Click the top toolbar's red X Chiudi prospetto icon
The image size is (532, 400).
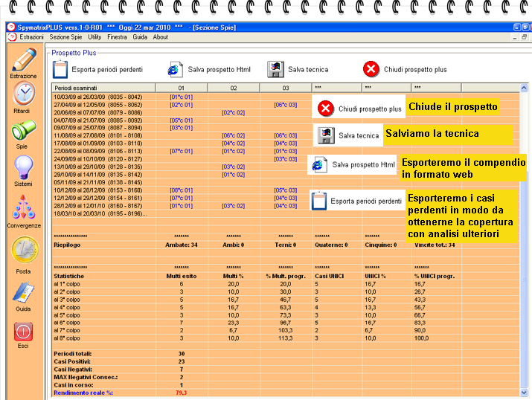coord(371,69)
